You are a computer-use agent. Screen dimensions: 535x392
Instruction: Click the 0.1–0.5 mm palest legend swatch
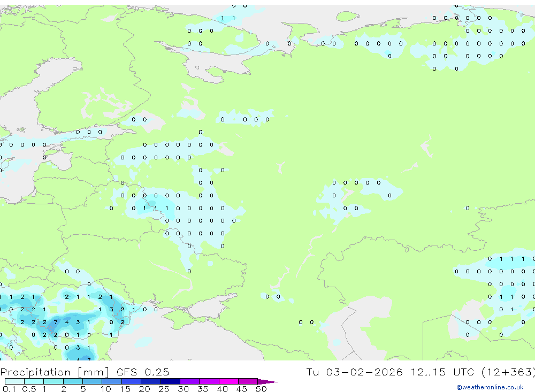(14, 381)
